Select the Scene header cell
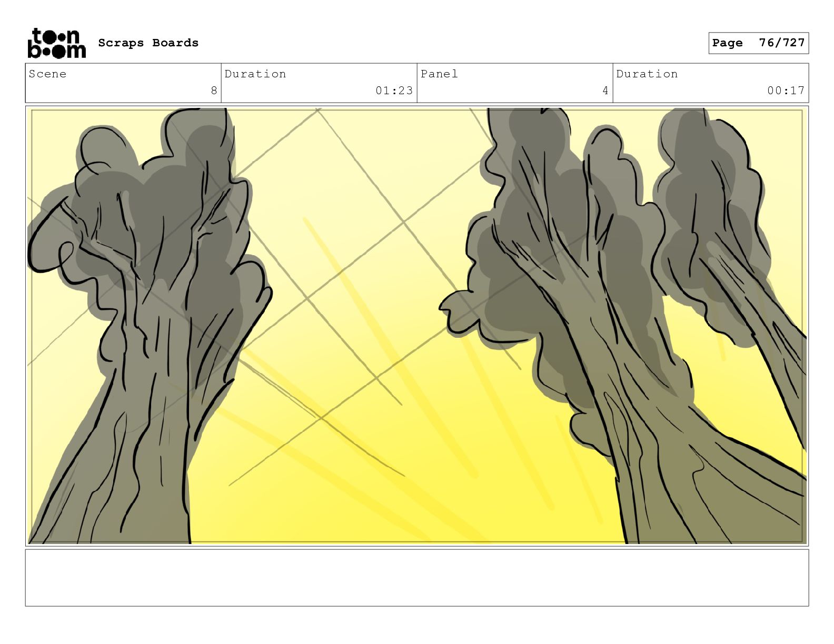Screen dimensions: 834x644 pos(123,83)
